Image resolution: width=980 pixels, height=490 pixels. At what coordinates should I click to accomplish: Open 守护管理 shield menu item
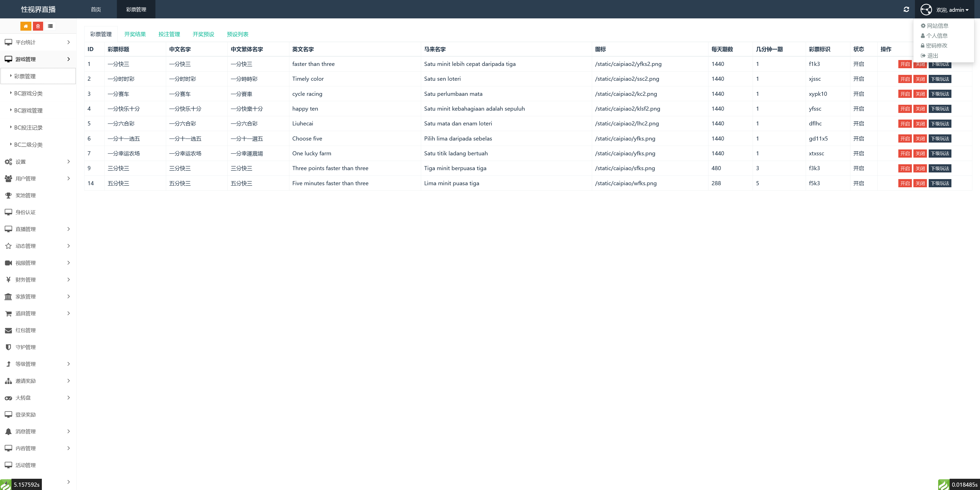[26, 347]
